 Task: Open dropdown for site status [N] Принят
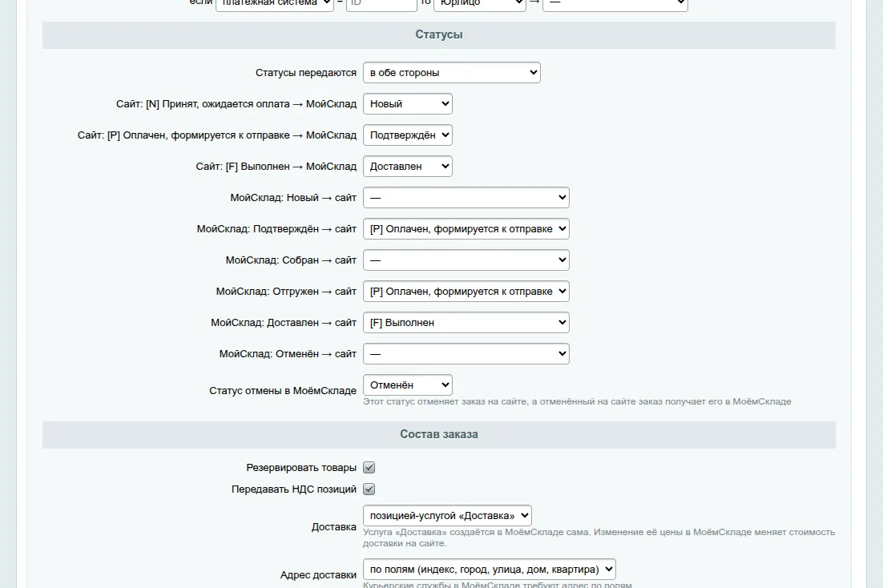point(408,103)
